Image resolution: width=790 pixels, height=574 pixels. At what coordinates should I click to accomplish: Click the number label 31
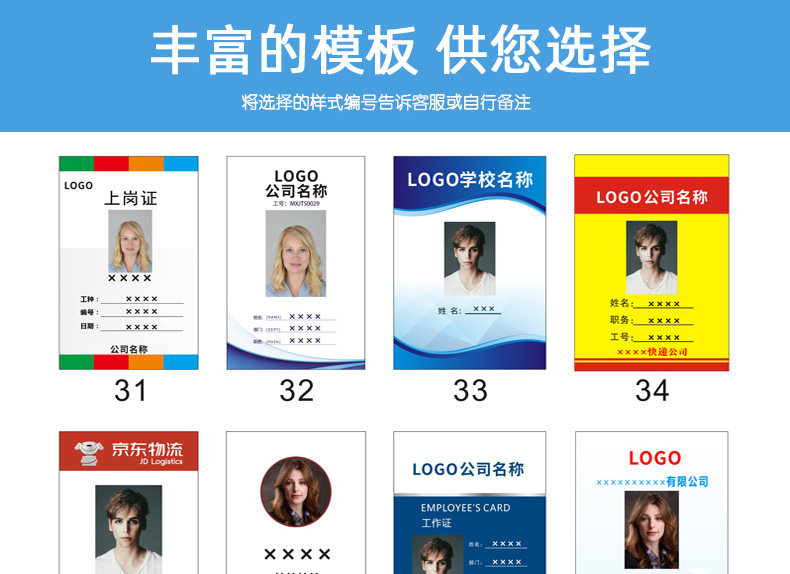click(130, 391)
